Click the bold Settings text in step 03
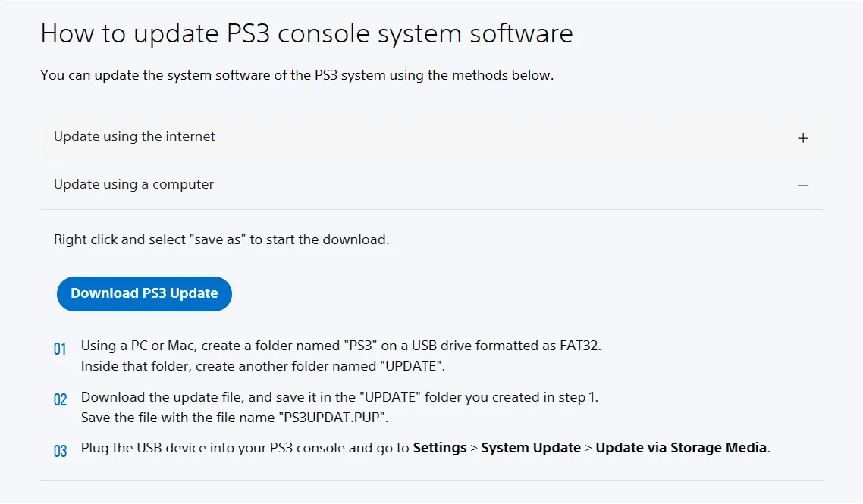This screenshot has height=504, width=863. pyautogui.click(x=438, y=448)
